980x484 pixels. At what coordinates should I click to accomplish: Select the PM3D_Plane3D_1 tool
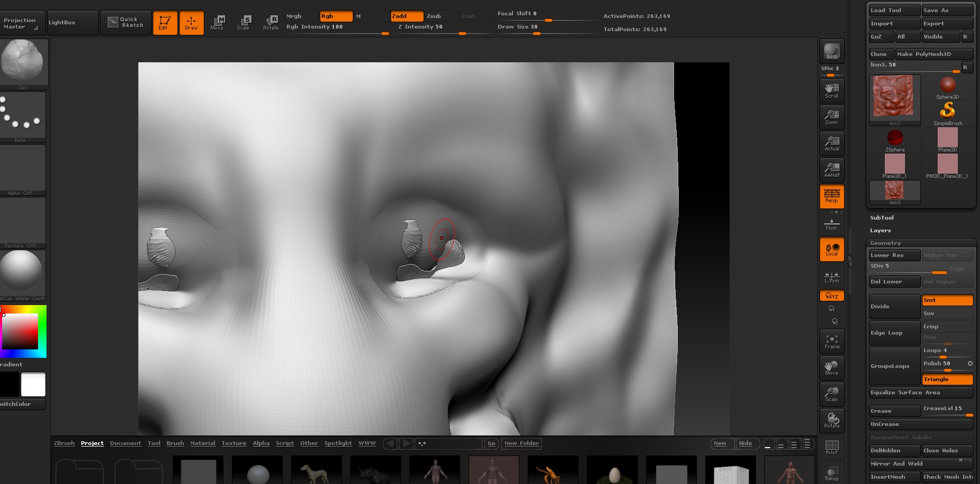[948, 166]
